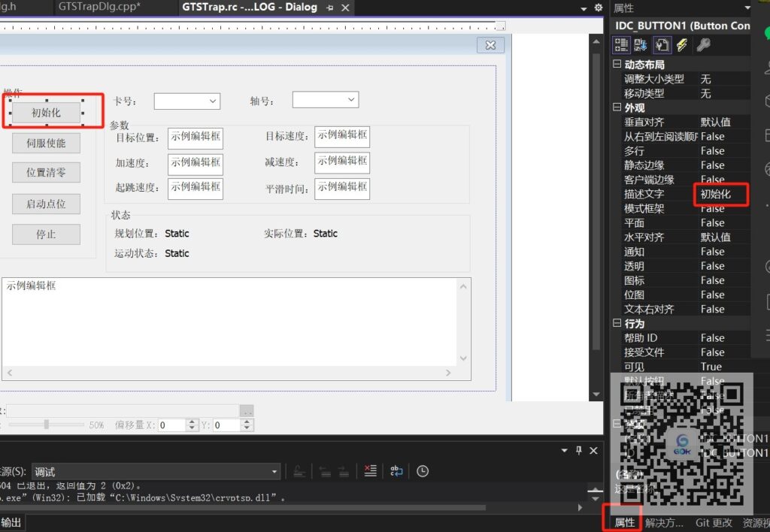The height and width of the screenshot is (532, 770).
Task: Open property pages wrench icon
Action: click(703, 45)
